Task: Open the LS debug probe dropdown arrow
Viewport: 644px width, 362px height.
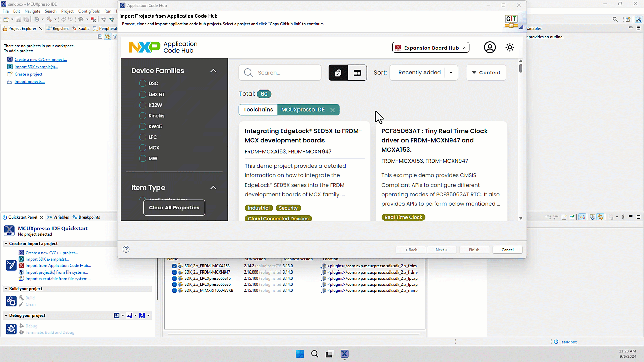Action: point(122,315)
